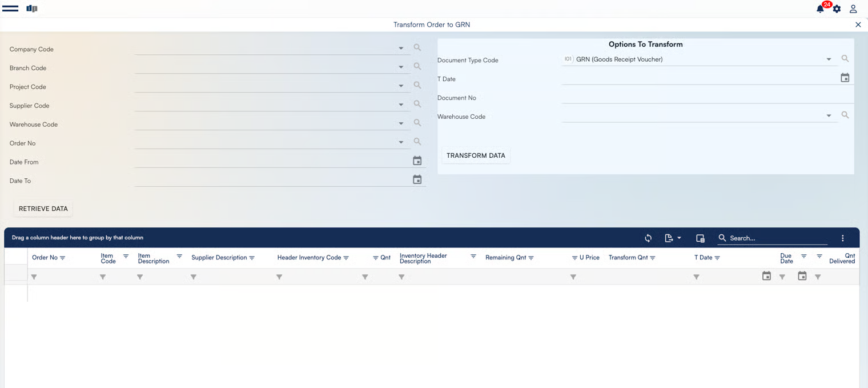Open the T Date calendar picker in options
Image resolution: width=868 pixels, height=388 pixels.
(845, 78)
